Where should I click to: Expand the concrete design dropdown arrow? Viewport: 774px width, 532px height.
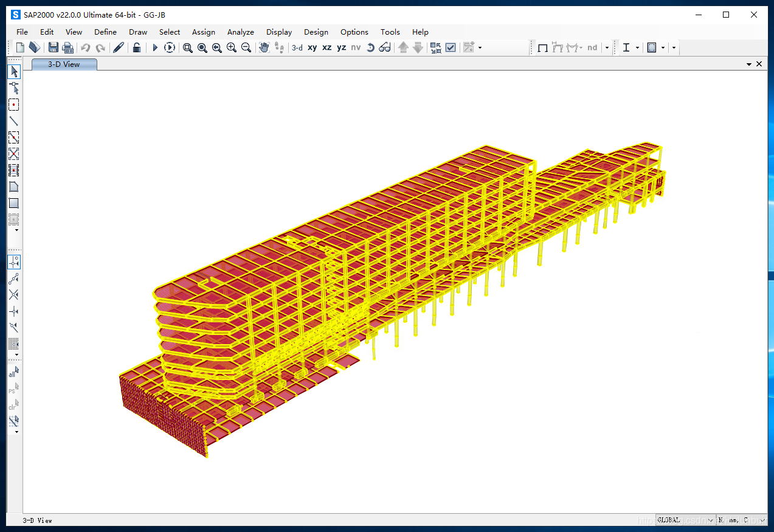663,47
